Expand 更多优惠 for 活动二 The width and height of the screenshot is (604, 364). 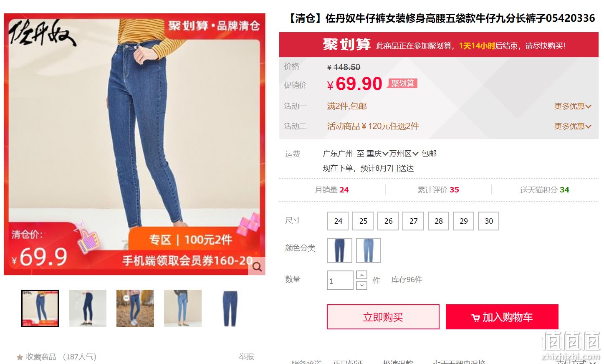573,126
